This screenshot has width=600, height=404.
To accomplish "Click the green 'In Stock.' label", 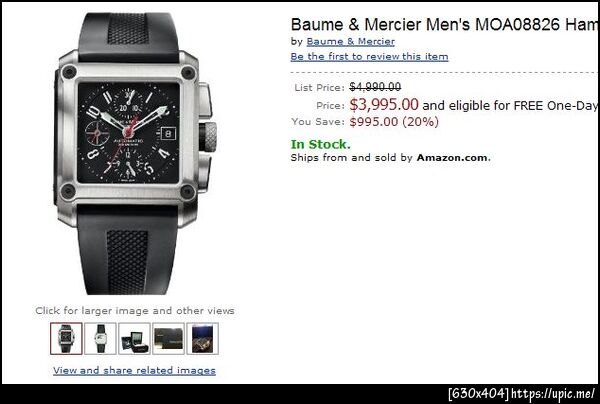I will [x=320, y=144].
